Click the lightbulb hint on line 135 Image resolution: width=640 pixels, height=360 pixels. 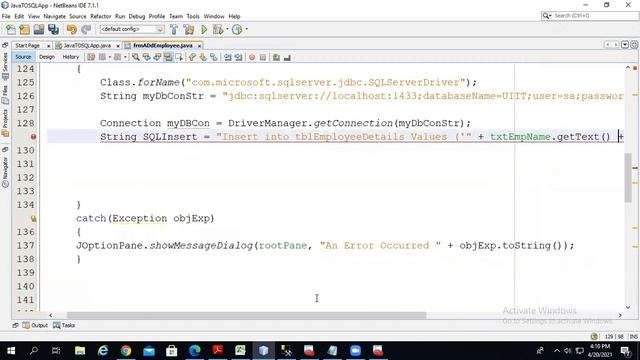click(x=33, y=218)
